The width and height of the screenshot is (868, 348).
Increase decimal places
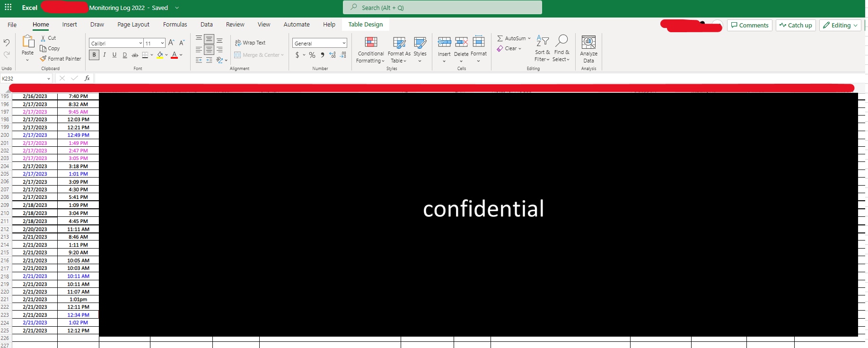pos(333,55)
